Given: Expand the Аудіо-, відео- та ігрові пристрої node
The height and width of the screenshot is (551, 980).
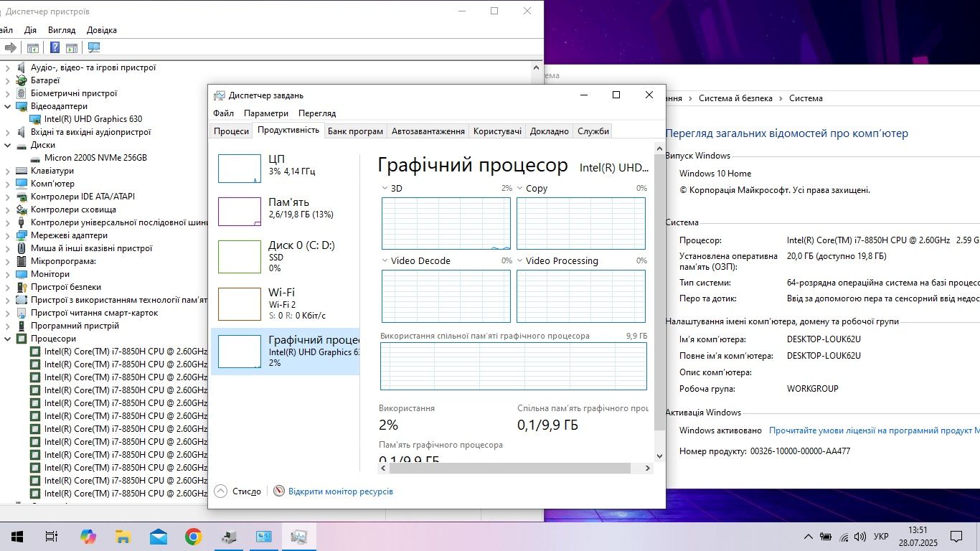Looking at the screenshot, I should (x=7, y=67).
